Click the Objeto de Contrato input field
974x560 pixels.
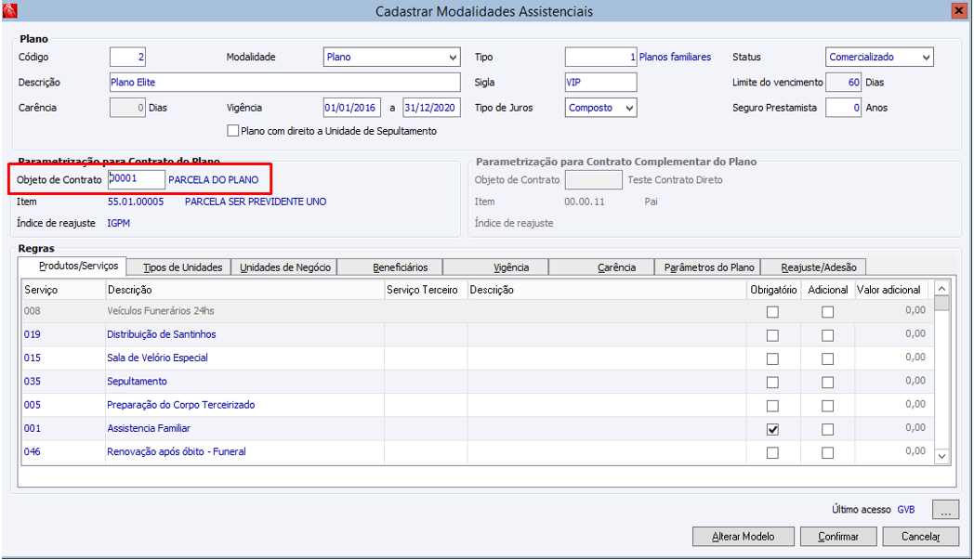pyautogui.click(x=137, y=179)
